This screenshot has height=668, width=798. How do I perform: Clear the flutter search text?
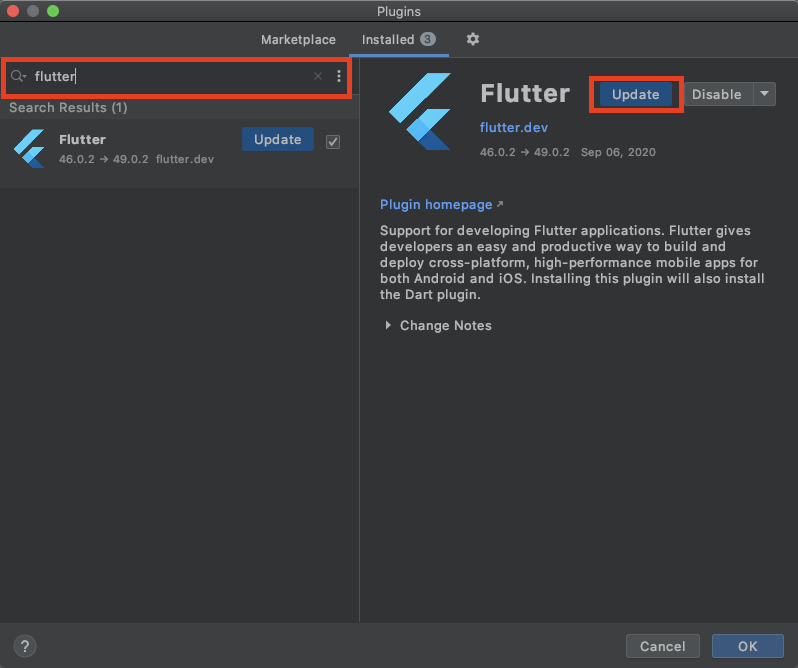pos(318,76)
